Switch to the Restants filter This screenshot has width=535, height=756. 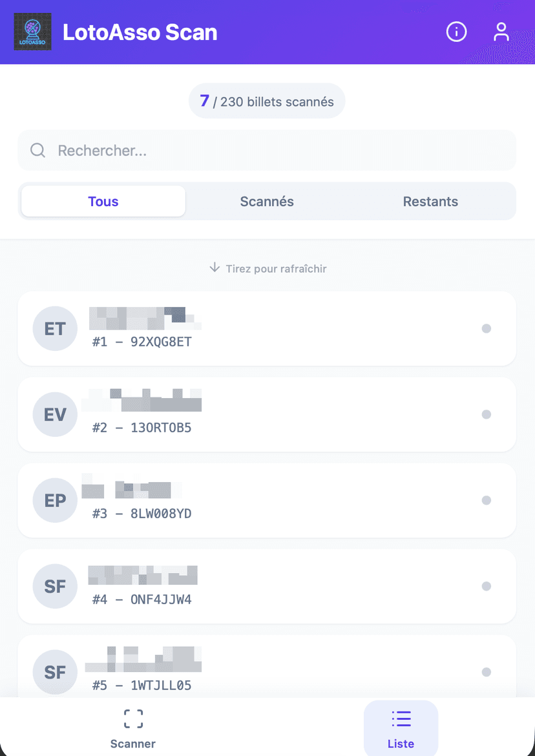[430, 202]
